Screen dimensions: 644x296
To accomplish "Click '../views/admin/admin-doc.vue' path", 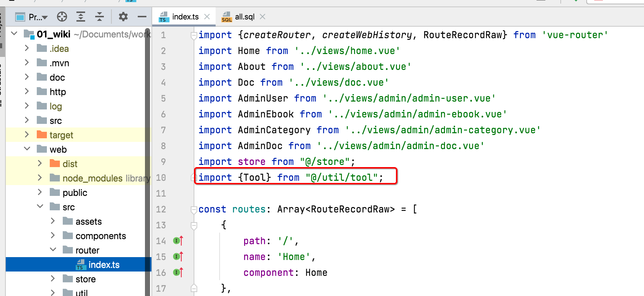I will [x=401, y=146].
